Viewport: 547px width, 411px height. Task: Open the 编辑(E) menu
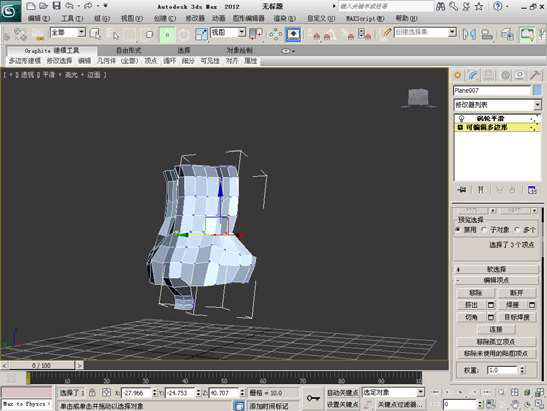click(x=39, y=18)
